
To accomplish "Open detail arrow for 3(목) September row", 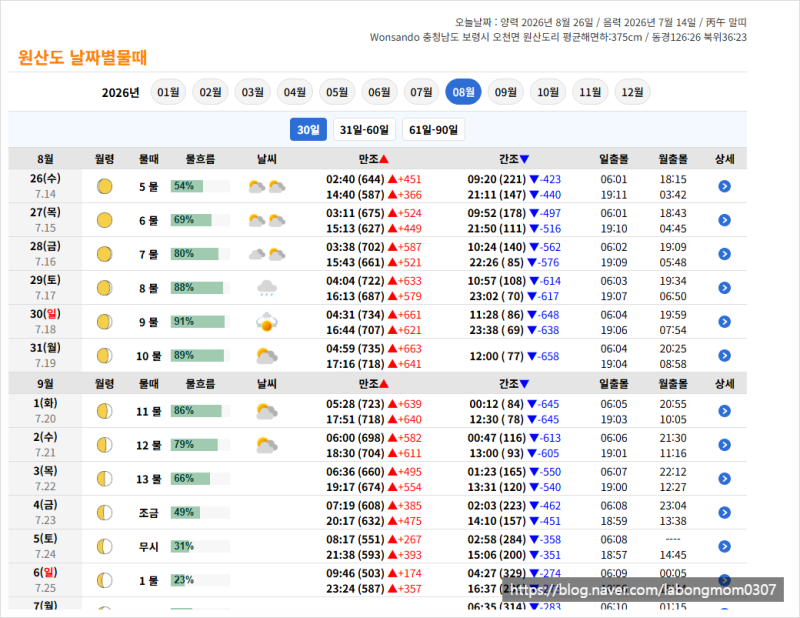I will pyautogui.click(x=724, y=478).
